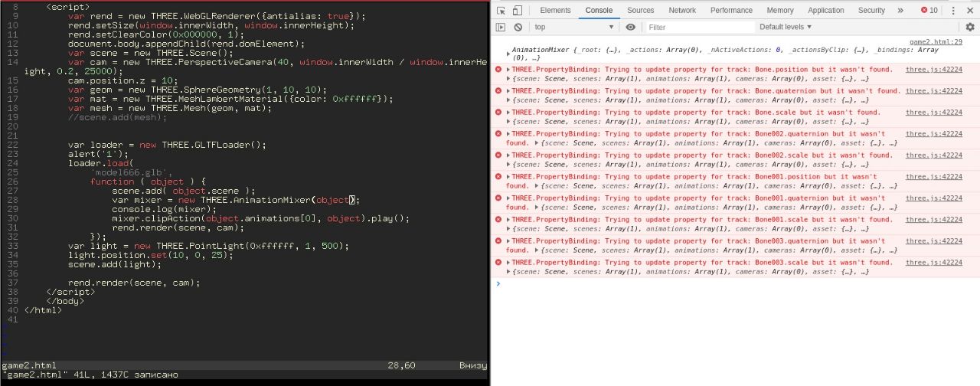Expand the Bone.position error message
Viewport: 980px width, 386px height.
(x=508, y=70)
